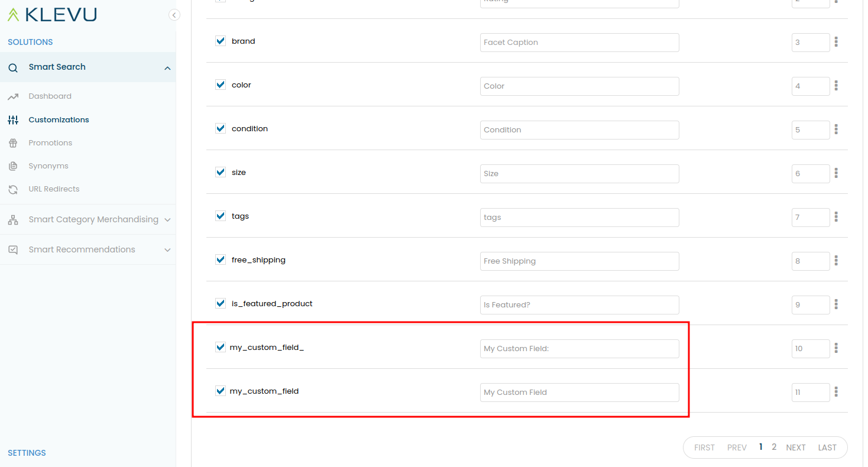Open the three-dot menu for my_custom_field row
The width and height of the screenshot is (868, 467).
click(x=836, y=392)
